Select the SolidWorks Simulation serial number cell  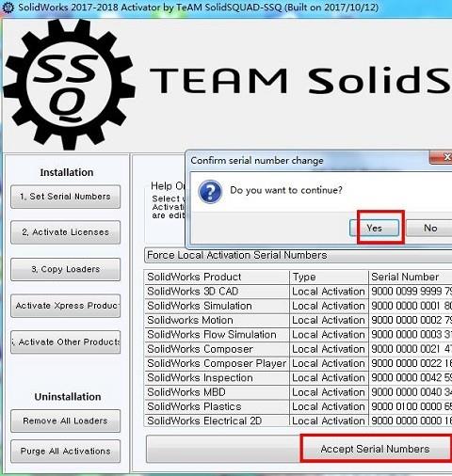[411, 306]
